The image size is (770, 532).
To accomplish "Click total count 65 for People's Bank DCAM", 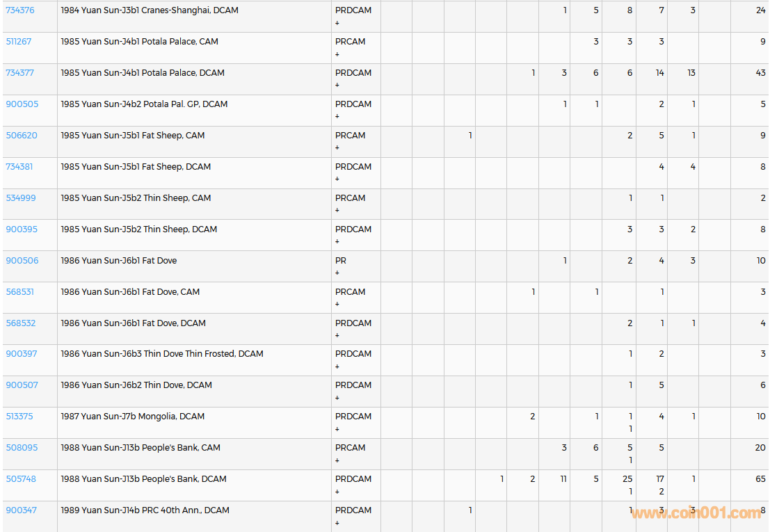I will (760, 479).
